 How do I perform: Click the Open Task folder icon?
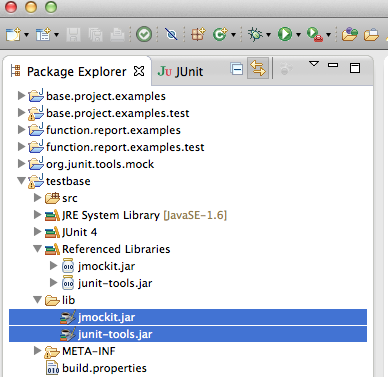click(371, 34)
